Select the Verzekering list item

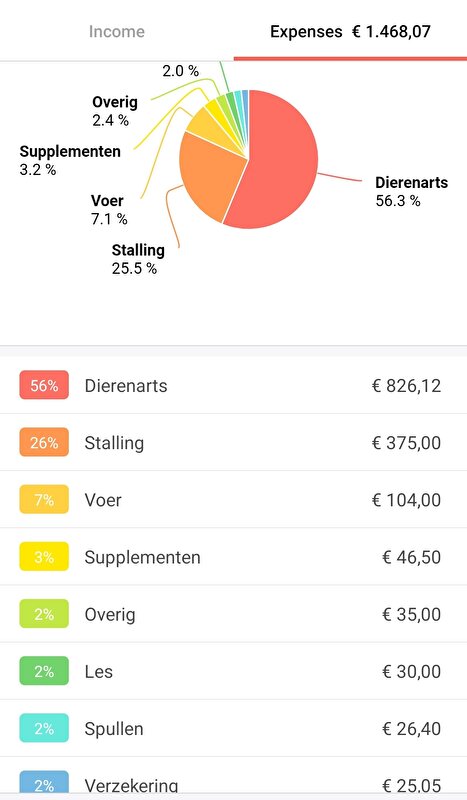(233, 779)
